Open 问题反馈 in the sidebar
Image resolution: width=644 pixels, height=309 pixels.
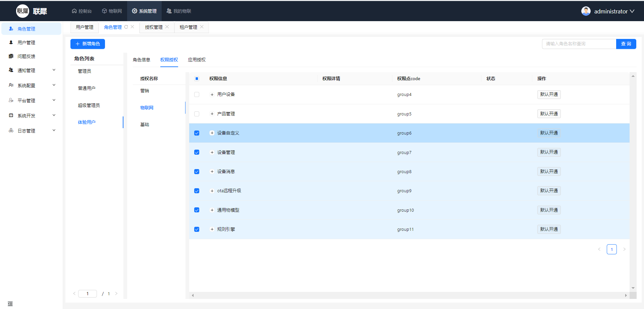coord(26,56)
